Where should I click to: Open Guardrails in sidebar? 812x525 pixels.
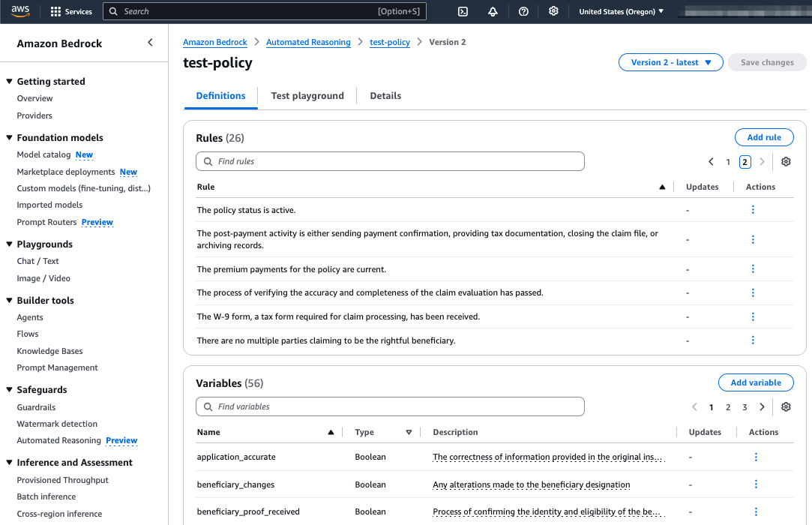click(36, 407)
